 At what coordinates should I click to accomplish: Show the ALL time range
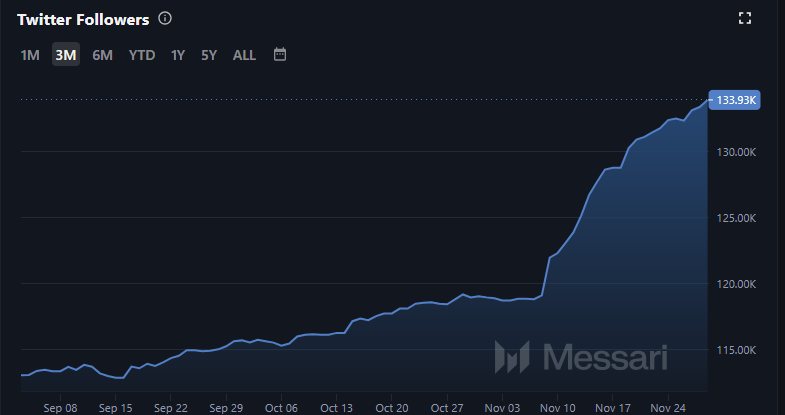tap(244, 55)
